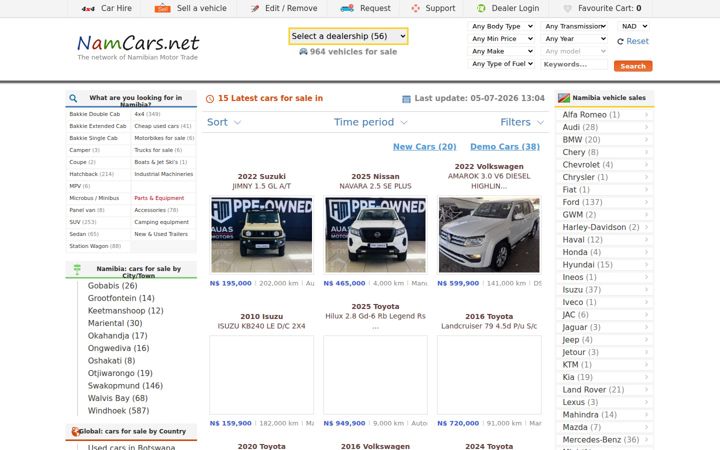The image size is (720, 450).
Task: Open the Demo Cars (38) link
Action: [x=505, y=146]
